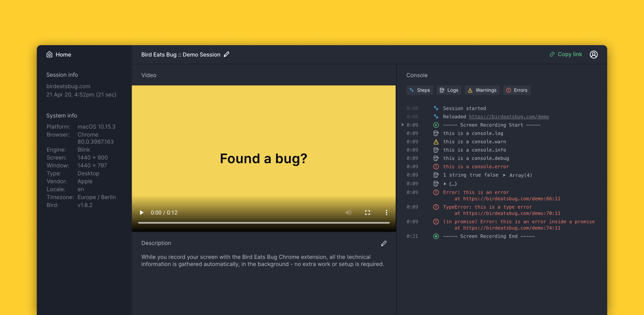Click the macOS 10.15.3 platform value
This screenshot has width=644, height=315.
coord(96,127)
